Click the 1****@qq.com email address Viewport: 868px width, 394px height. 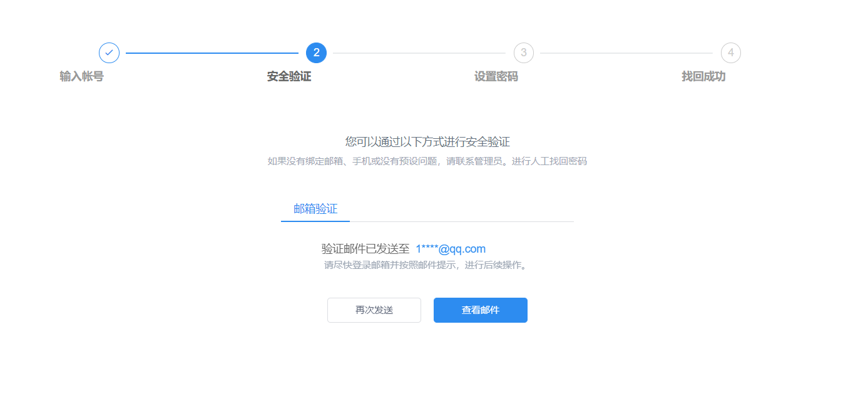tap(451, 249)
